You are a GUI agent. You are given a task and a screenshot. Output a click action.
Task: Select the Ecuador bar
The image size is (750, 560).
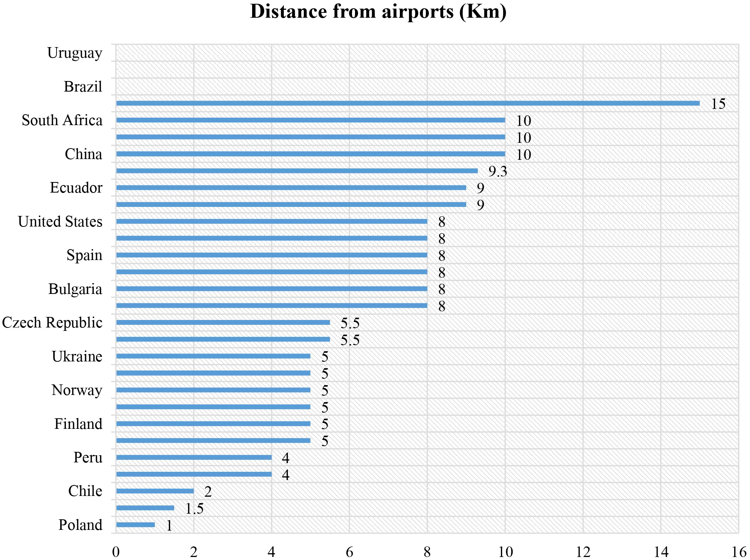point(291,188)
